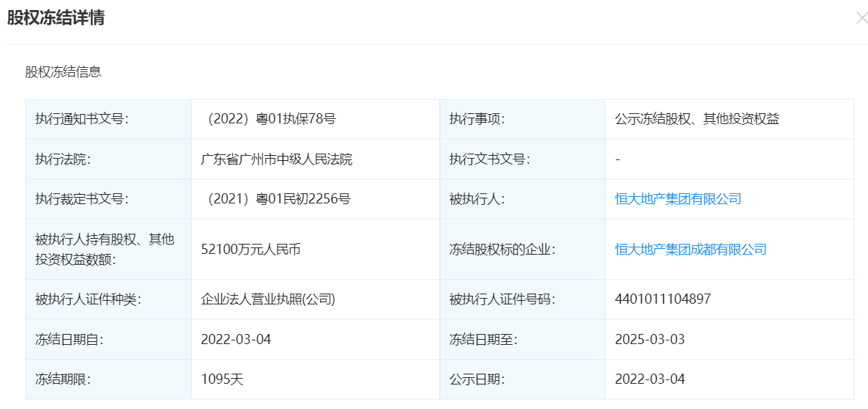Click the 公示冻结股权、其他投资权益 value

697,119
